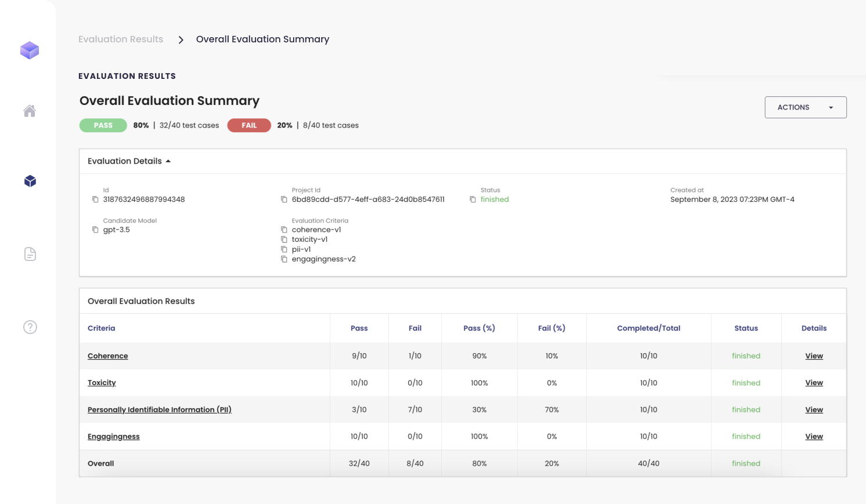Copy the finished status value
The width and height of the screenshot is (866, 504).
pos(472,200)
